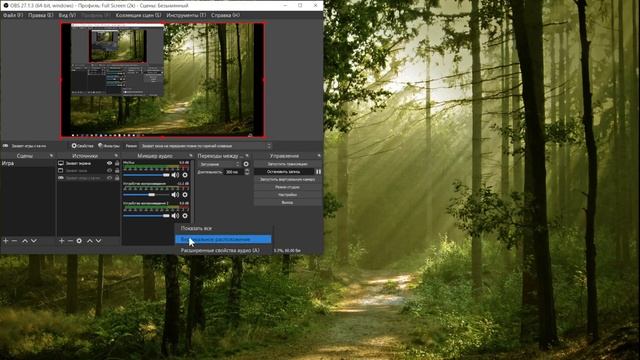Start the virtual camera
This screenshot has width=640, height=360.
point(287,180)
